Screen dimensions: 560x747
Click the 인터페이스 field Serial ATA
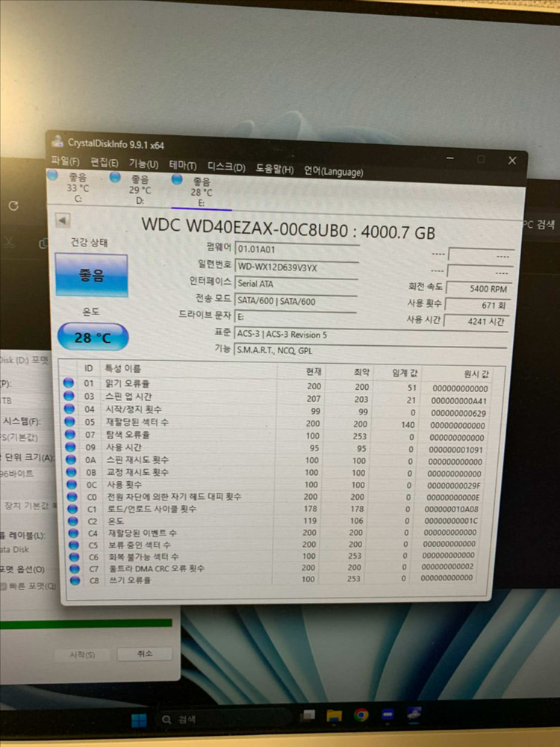(296, 283)
